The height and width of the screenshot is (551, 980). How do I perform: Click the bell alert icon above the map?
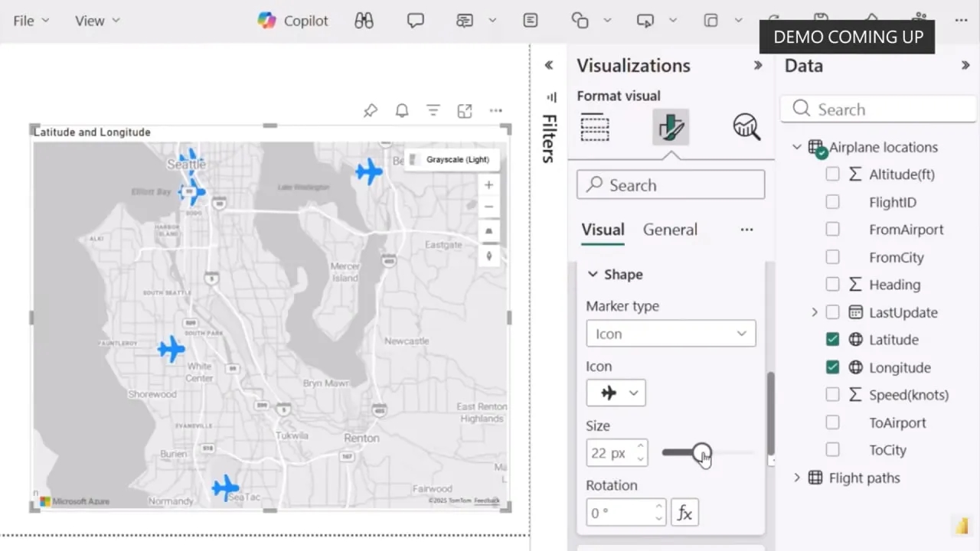coord(402,111)
